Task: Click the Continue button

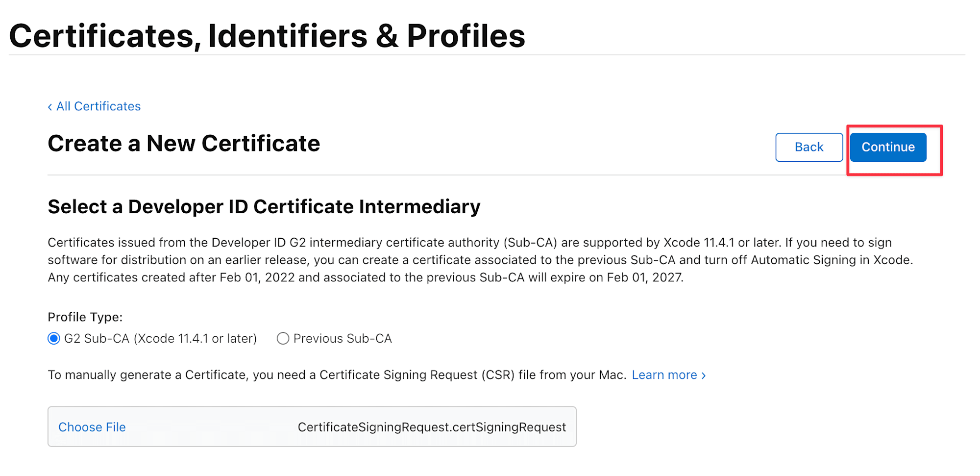Action: [x=887, y=147]
